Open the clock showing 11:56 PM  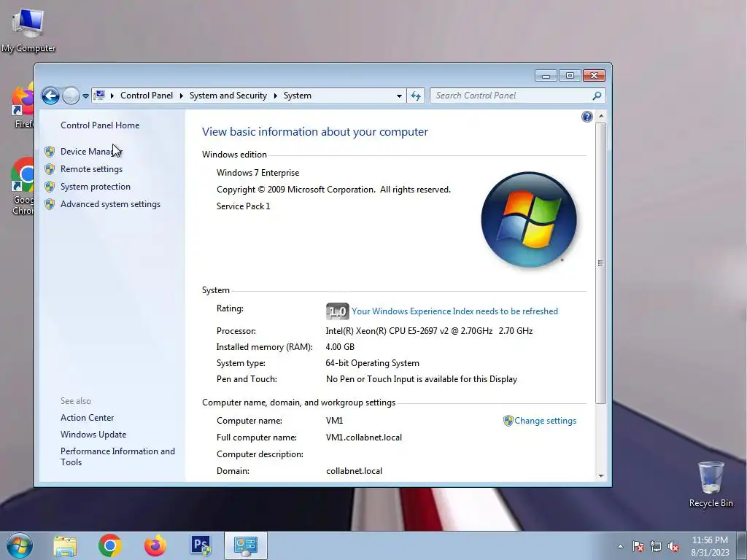[710, 546]
